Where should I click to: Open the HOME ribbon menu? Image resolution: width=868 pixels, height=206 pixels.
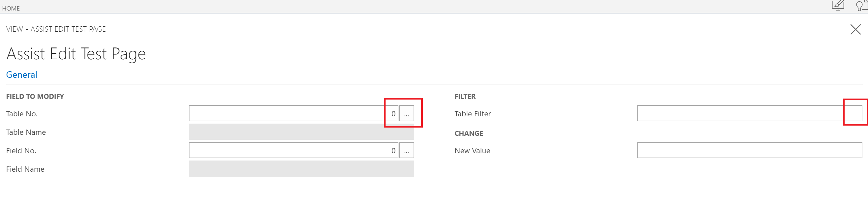tap(11, 8)
